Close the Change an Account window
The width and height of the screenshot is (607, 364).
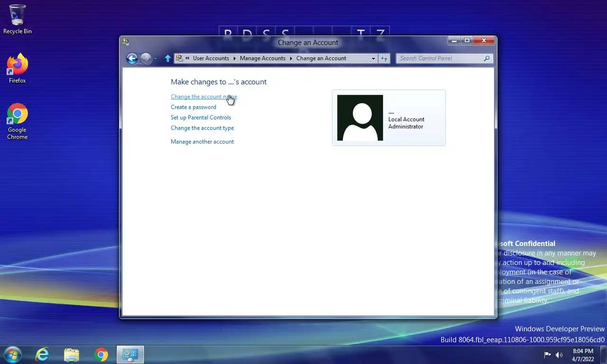[x=484, y=41]
